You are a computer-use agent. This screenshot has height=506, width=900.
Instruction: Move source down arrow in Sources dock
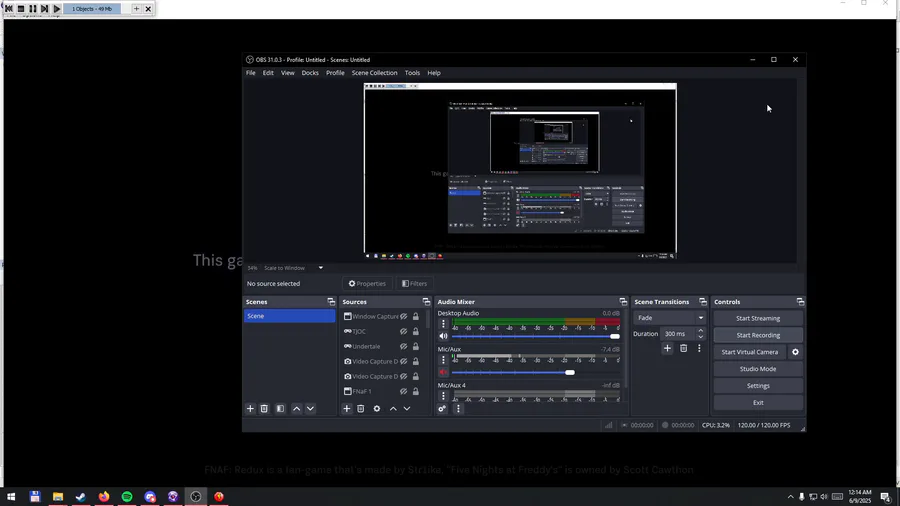tap(407, 408)
